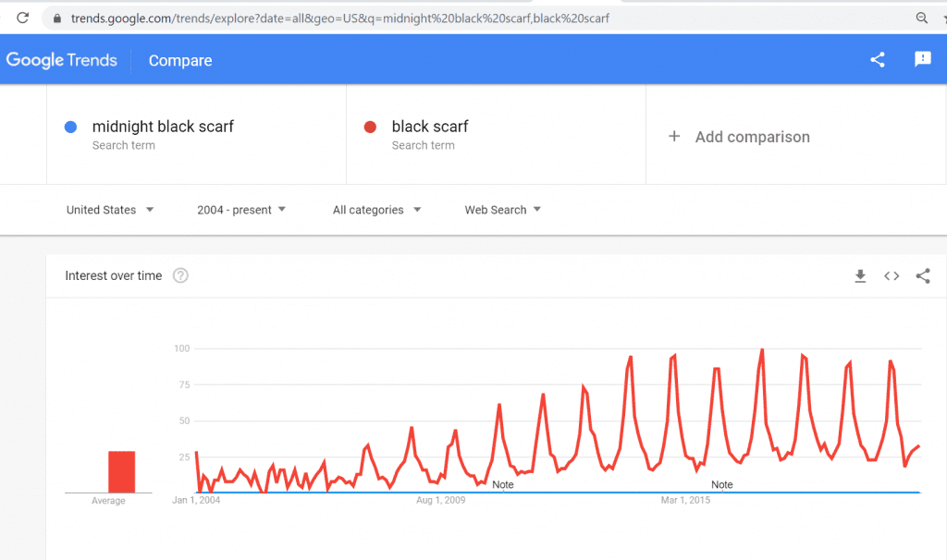Open the 2004 - present time range dropdown
The height and width of the screenshot is (560, 947).
coord(241,210)
